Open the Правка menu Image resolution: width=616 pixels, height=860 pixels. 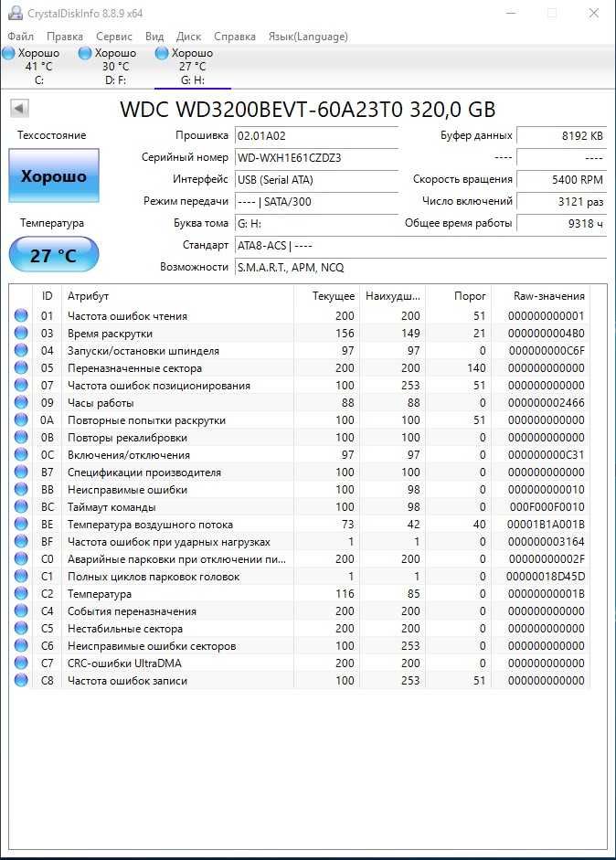tap(65, 37)
